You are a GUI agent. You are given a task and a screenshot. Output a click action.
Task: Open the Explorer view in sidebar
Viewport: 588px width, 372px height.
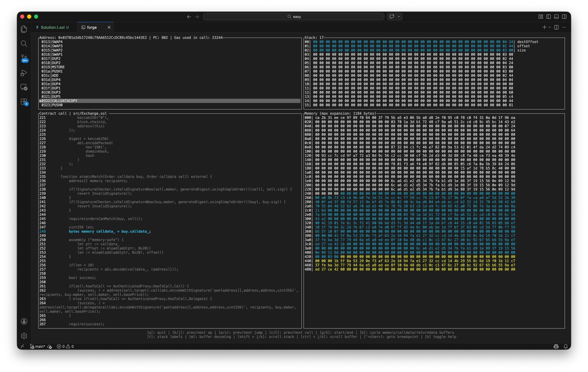(24, 29)
